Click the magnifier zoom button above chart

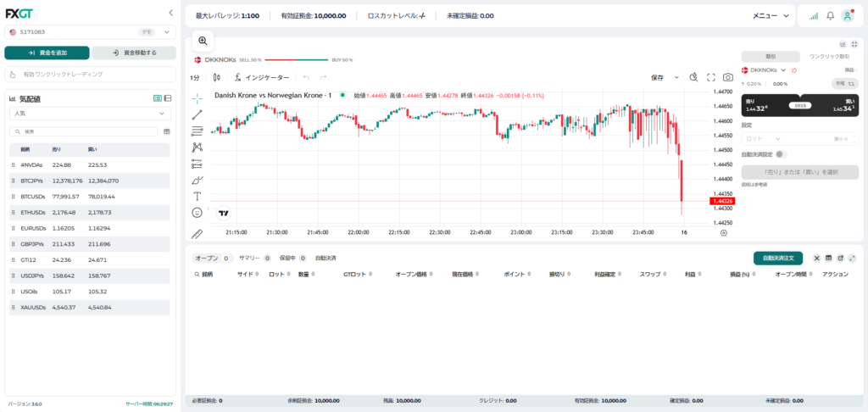tap(203, 41)
